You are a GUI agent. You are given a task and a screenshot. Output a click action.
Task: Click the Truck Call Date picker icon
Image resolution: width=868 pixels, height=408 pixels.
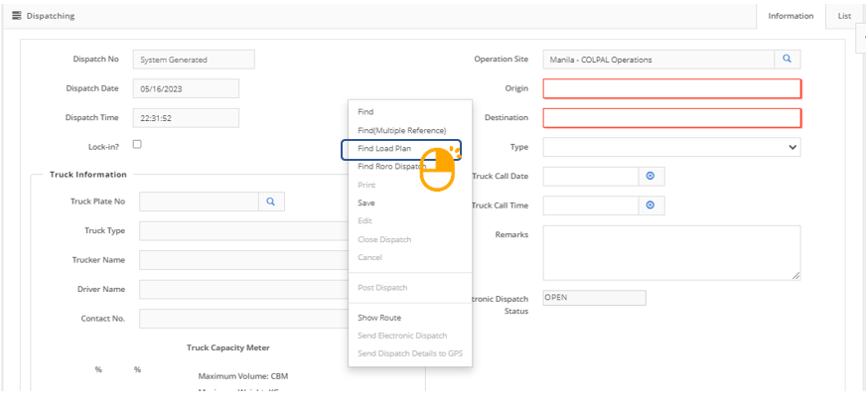click(x=651, y=176)
